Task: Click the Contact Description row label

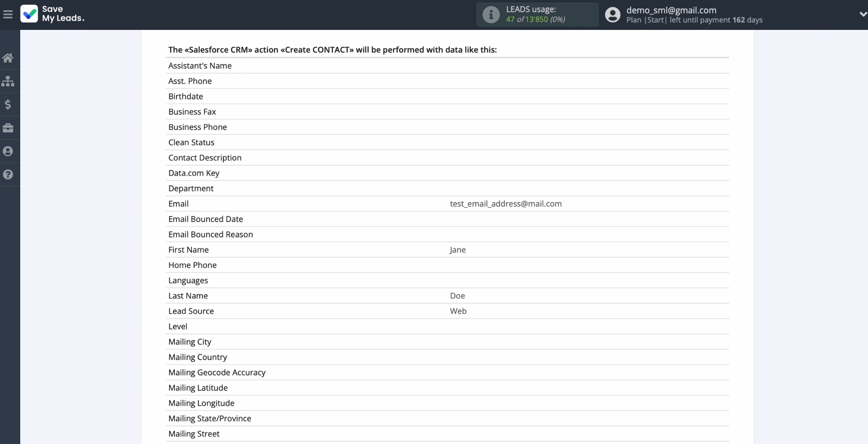Action: 205,157
